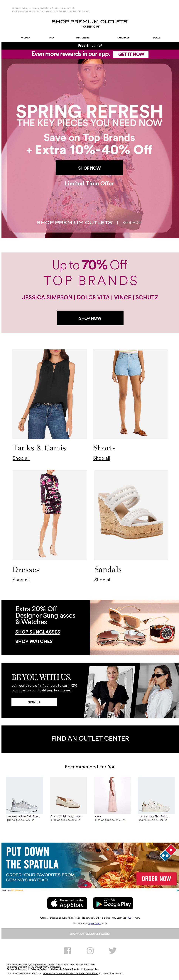Open the Facebook icon in footer
The height and width of the screenshot is (980, 179).
[67, 950]
